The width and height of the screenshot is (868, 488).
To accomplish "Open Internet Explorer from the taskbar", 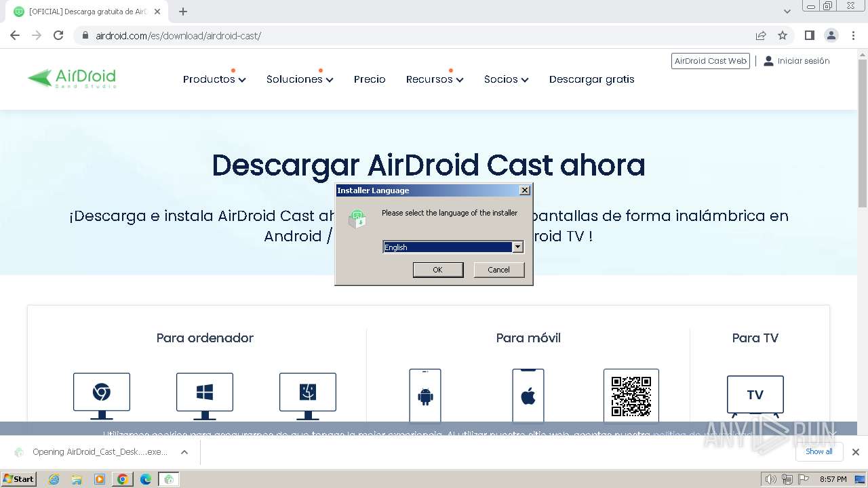I will pyautogui.click(x=54, y=479).
